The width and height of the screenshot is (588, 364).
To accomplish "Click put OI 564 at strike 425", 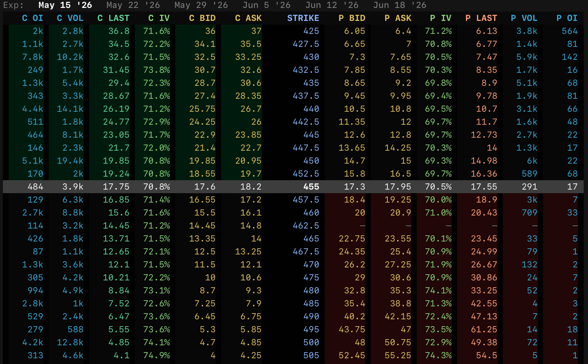I will point(570,31).
